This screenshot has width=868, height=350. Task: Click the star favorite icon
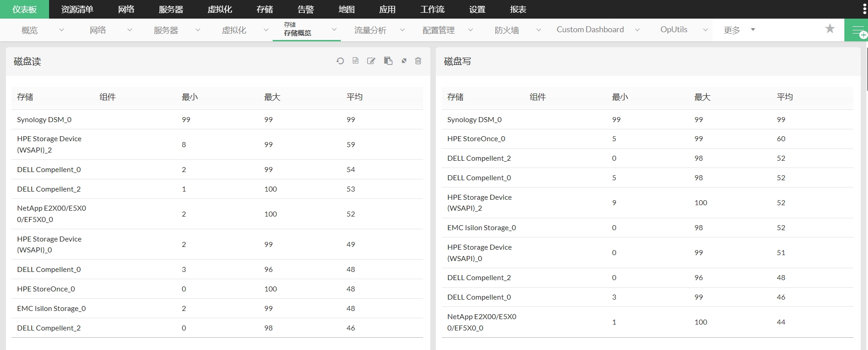click(x=830, y=29)
